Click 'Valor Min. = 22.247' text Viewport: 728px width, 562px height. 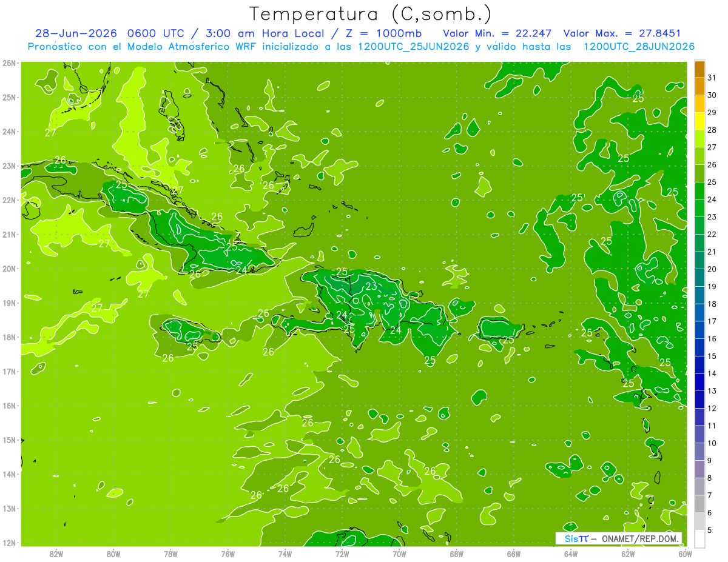point(497,33)
